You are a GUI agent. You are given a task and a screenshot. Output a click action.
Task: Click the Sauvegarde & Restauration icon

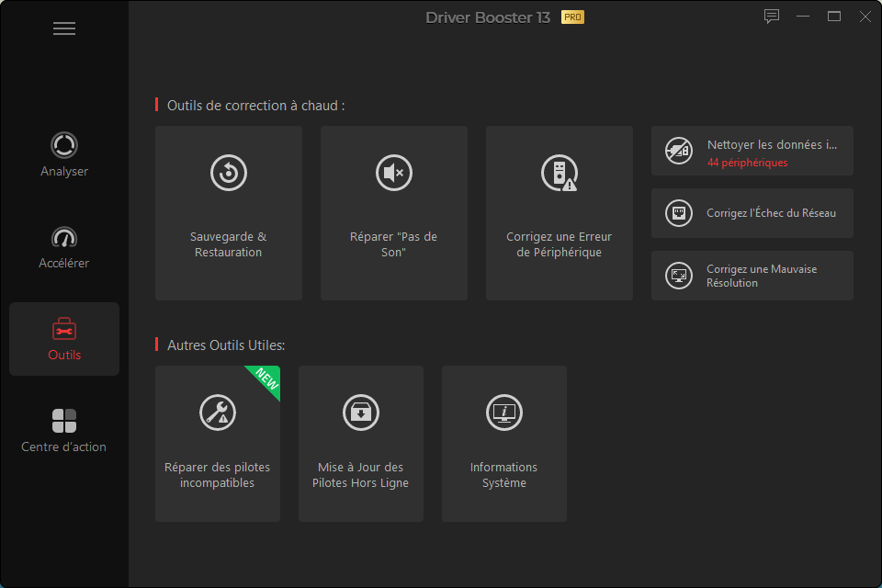229,173
